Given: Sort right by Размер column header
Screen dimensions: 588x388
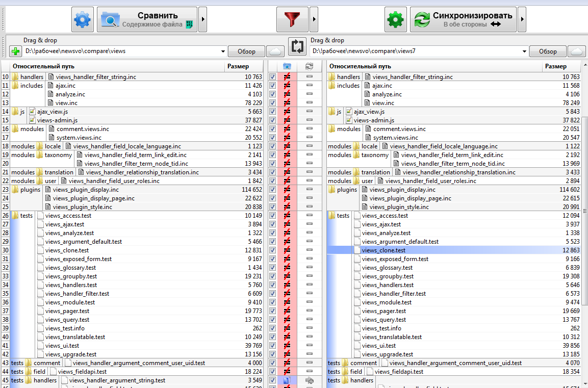Looking at the screenshot, I should pyautogui.click(x=561, y=66).
